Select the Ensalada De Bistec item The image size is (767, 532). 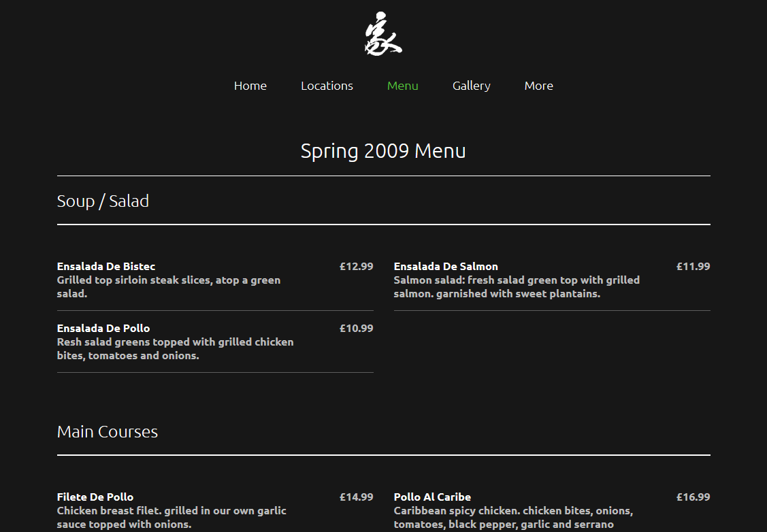tap(106, 267)
